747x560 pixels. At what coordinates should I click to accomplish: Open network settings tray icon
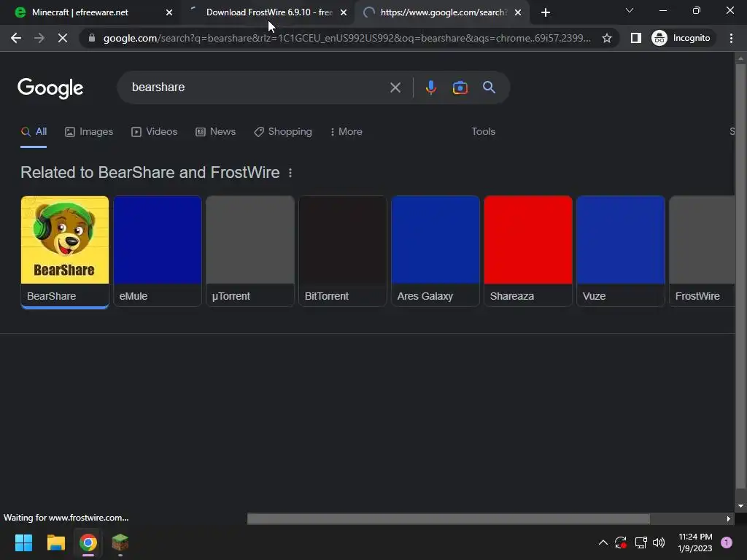click(640, 542)
